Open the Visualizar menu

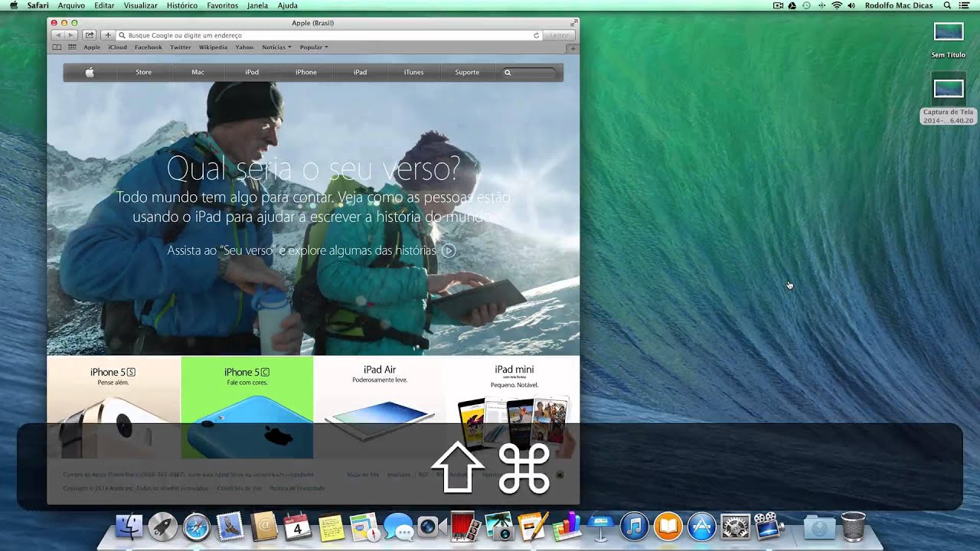pos(140,5)
